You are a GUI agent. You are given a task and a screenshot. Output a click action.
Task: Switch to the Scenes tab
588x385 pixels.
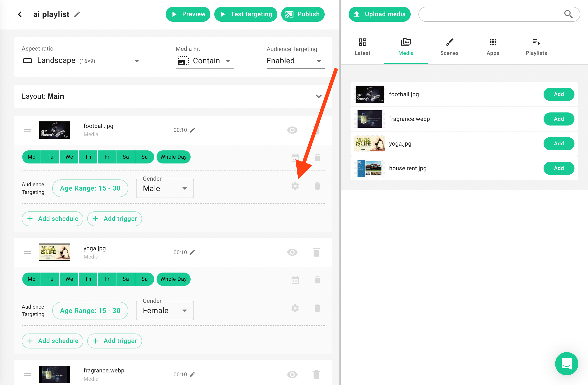[x=449, y=47]
